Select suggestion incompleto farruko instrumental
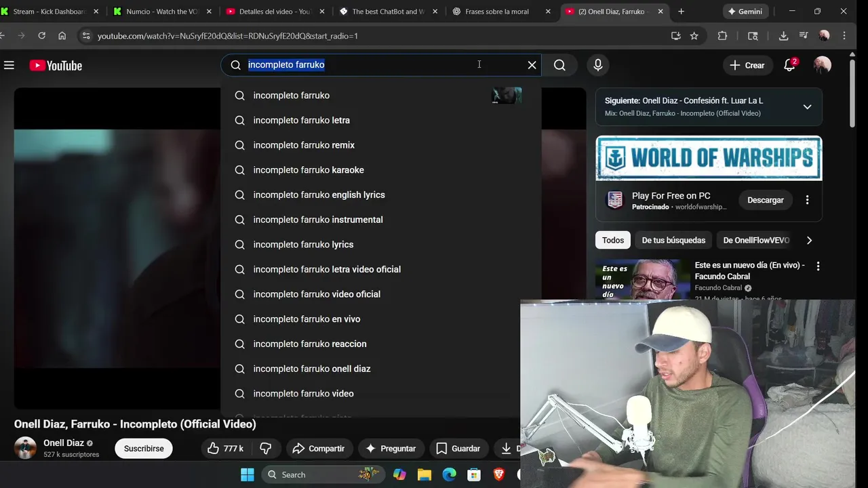 tap(381, 220)
